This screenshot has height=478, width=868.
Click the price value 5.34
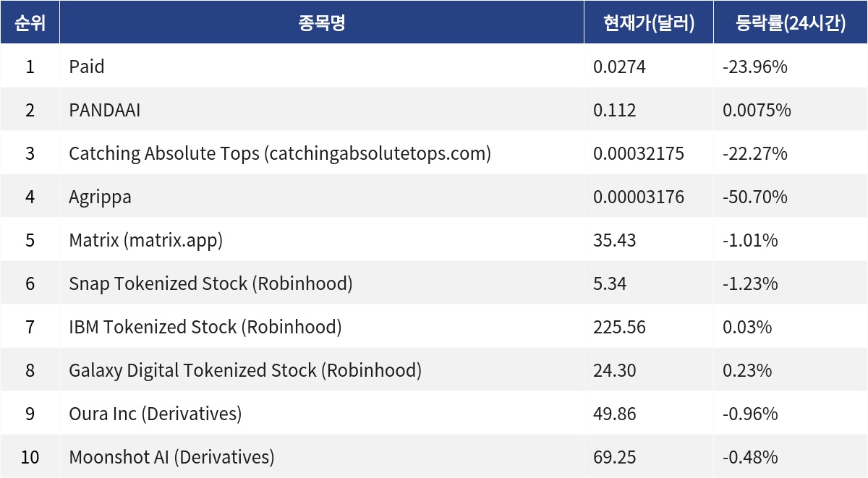(x=610, y=284)
